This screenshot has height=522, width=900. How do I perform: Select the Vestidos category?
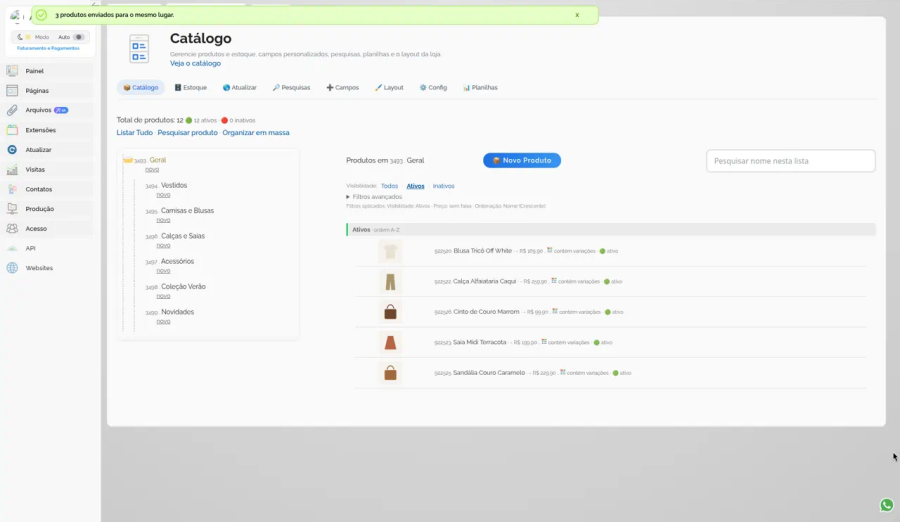click(x=174, y=185)
